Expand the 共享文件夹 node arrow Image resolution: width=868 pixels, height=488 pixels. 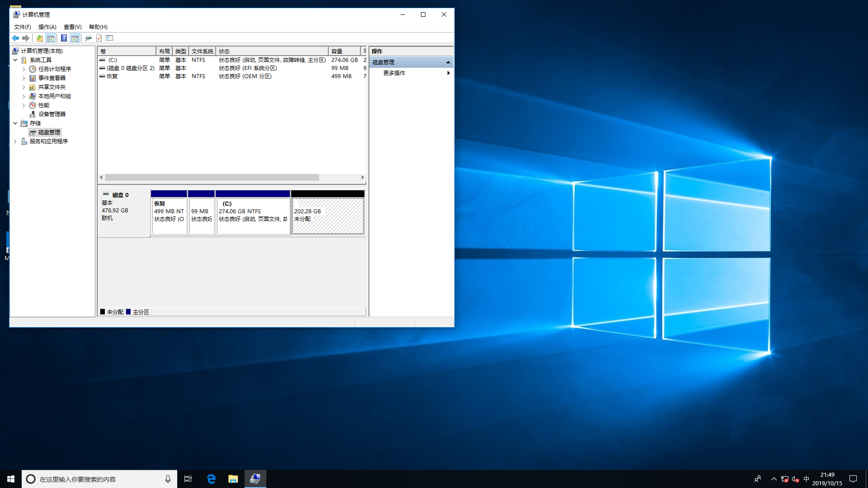(24, 87)
